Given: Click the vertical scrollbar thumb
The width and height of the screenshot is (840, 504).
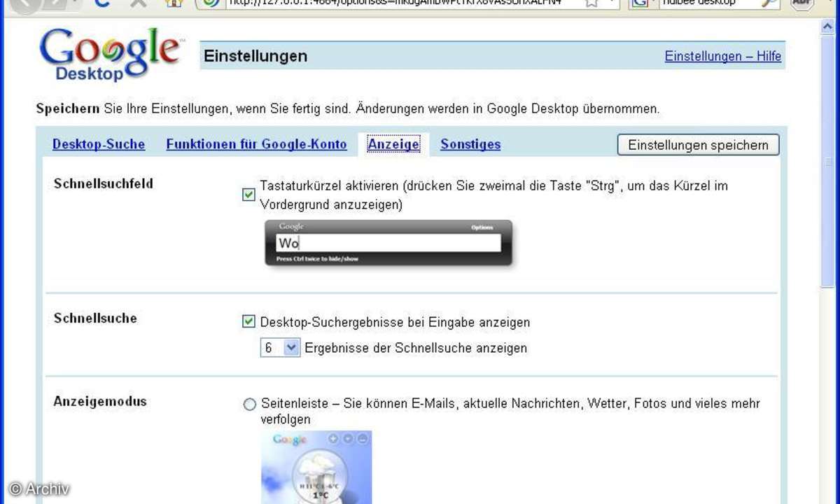Looking at the screenshot, I should point(828,161).
